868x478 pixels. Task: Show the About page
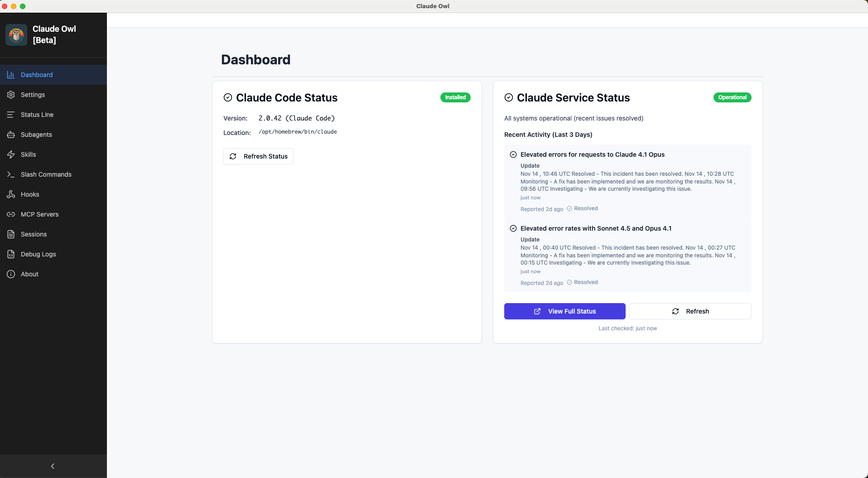(53, 274)
